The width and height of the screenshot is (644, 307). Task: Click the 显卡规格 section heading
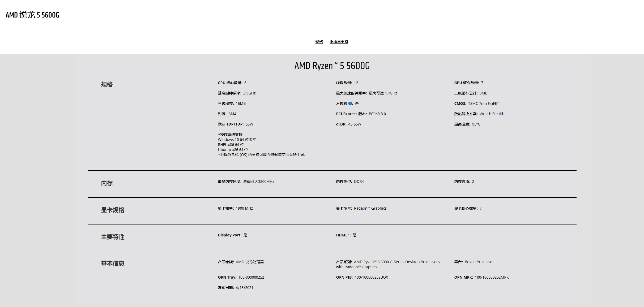click(113, 210)
